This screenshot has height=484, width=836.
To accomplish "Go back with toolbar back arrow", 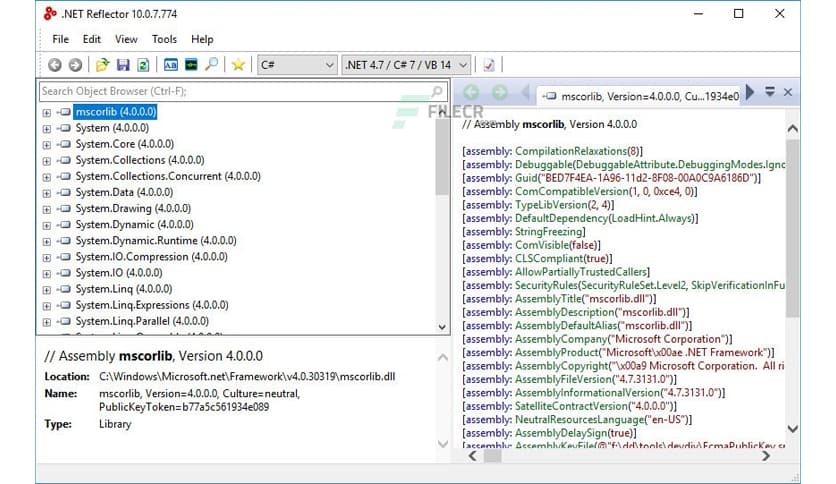I will click(x=54, y=65).
